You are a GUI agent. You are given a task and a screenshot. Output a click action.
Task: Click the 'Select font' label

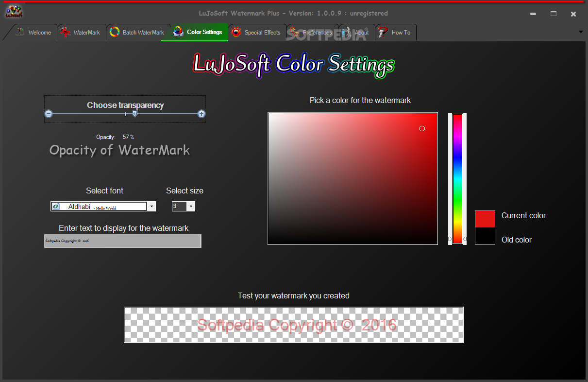(x=105, y=191)
